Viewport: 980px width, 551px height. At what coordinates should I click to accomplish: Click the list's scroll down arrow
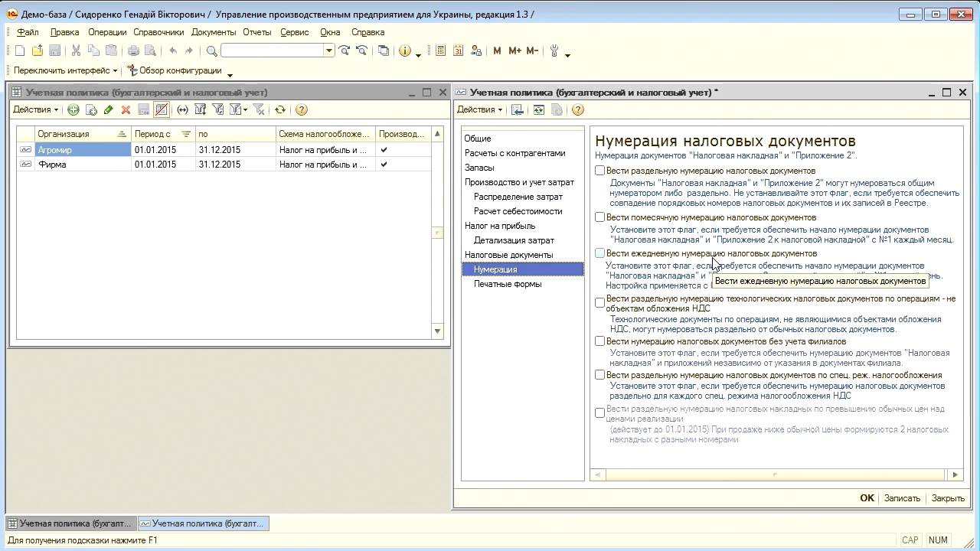[x=437, y=331]
